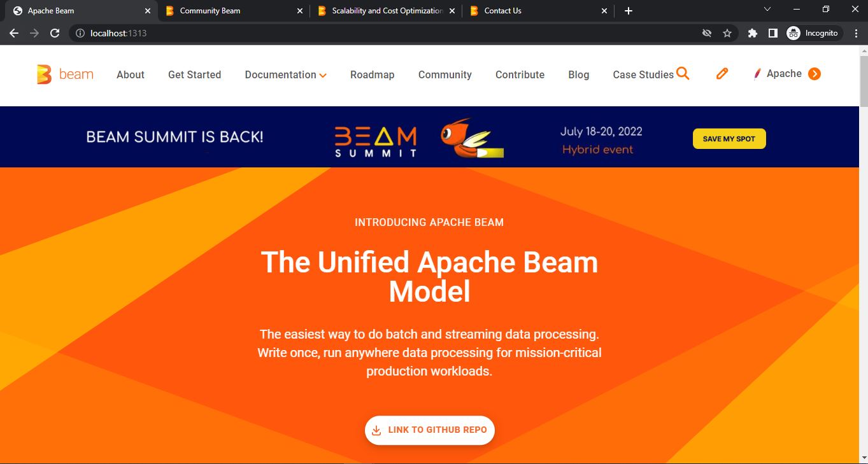Expand the Documentation dropdown chevron
Image resolution: width=868 pixels, height=464 pixels.
click(323, 75)
